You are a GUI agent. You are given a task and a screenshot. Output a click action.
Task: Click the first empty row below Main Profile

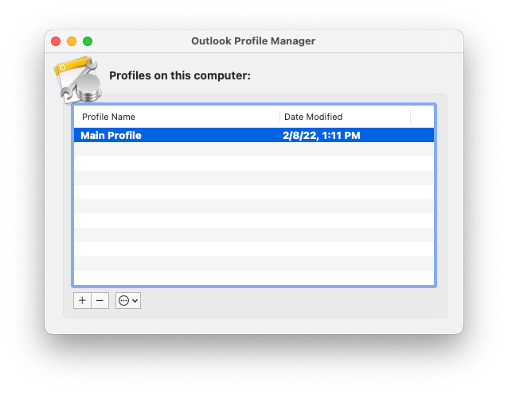coord(254,149)
